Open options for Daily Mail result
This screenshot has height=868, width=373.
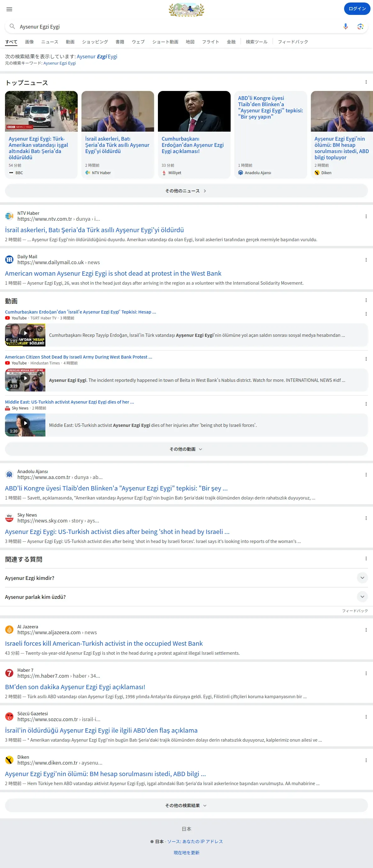coord(366,260)
